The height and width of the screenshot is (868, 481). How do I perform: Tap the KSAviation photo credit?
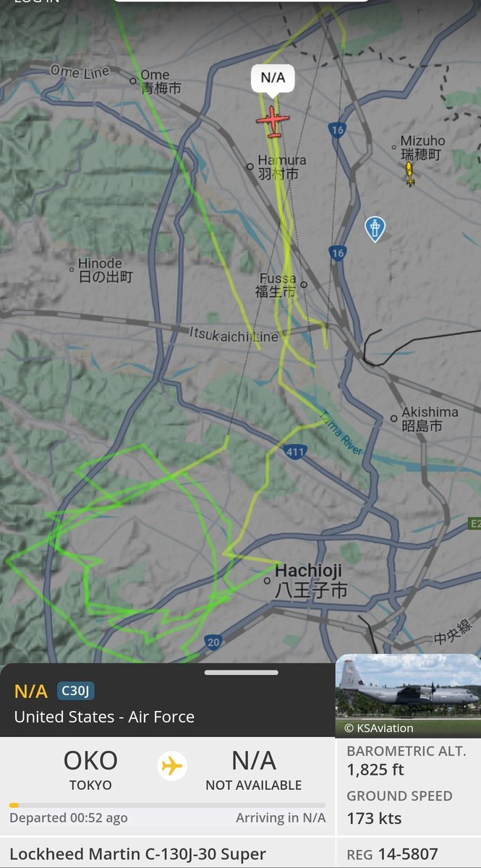pyautogui.click(x=379, y=728)
